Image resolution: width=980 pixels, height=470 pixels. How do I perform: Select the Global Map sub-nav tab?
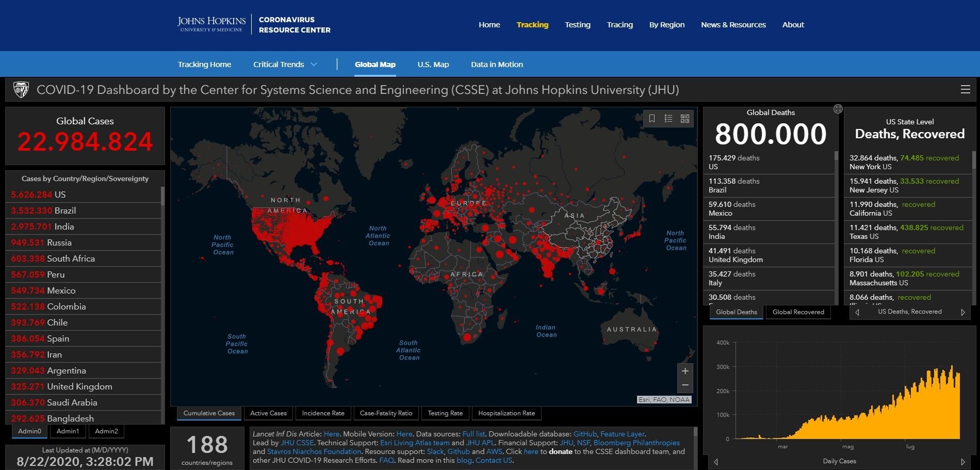(x=375, y=64)
